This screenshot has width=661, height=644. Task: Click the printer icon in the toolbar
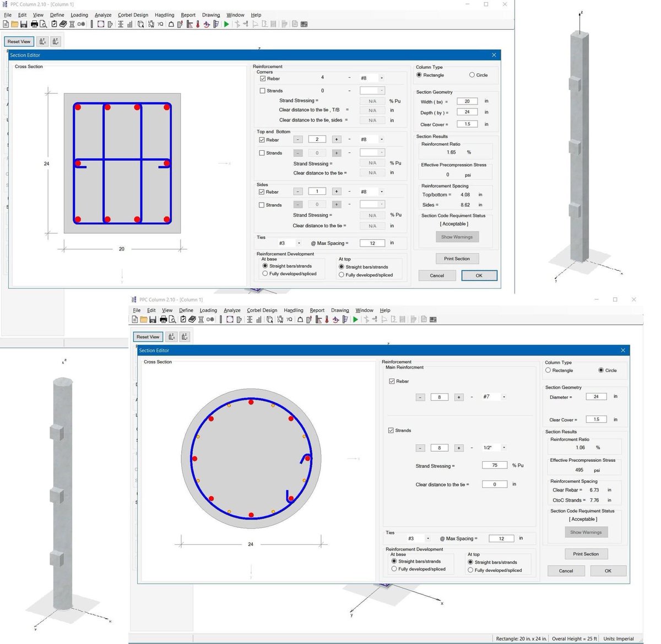click(x=34, y=24)
